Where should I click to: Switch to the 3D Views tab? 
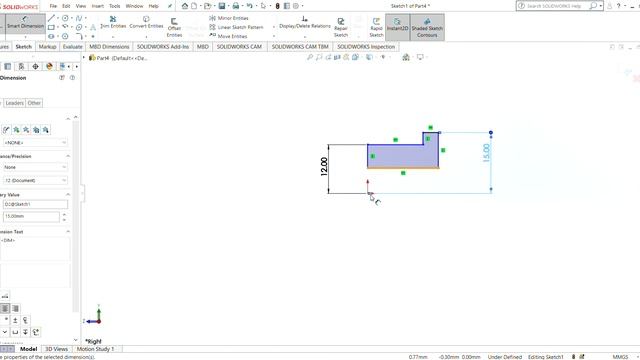[x=56, y=349]
